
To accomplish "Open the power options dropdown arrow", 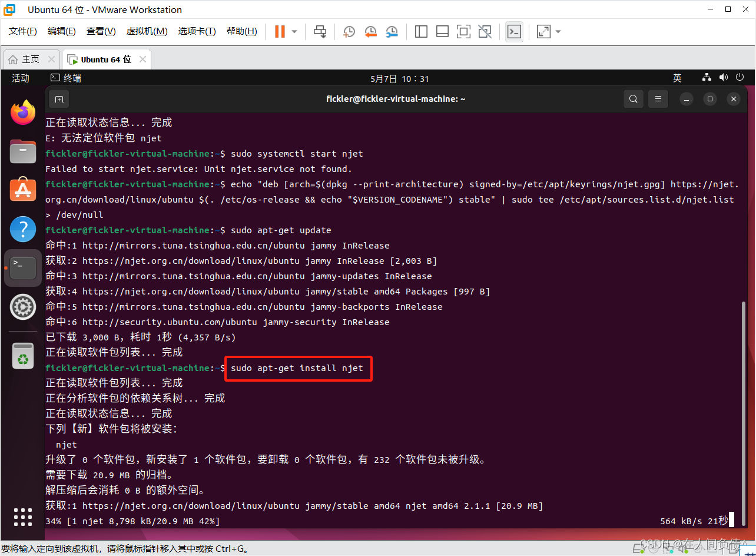I will pos(294,31).
